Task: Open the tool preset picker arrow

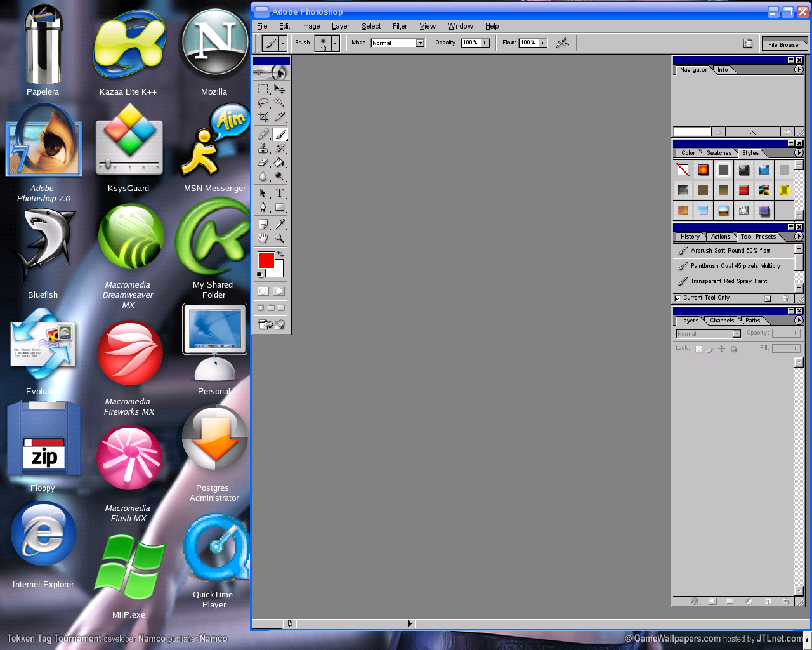Action: [283, 43]
